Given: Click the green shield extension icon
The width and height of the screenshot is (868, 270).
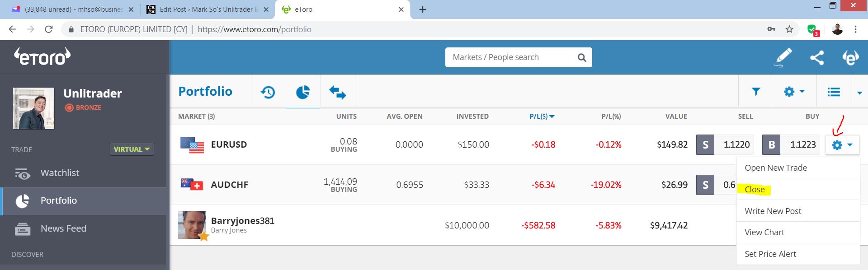Looking at the screenshot, I should tap(813, 30).
